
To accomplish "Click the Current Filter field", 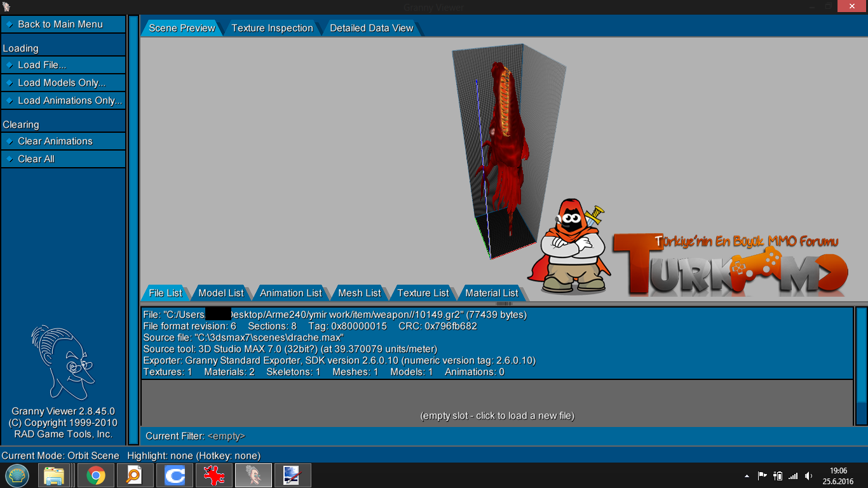I will click(x=497, y=436).
